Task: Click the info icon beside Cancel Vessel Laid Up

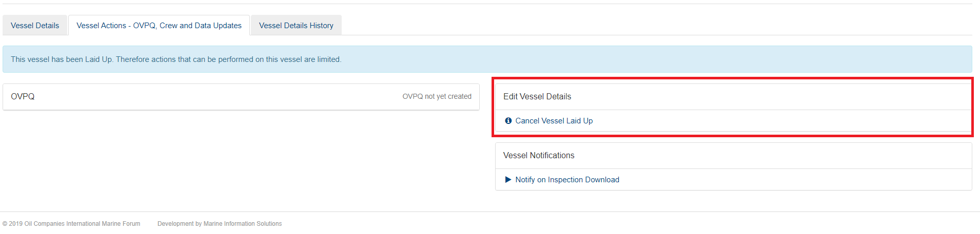Action: (508, 121)
